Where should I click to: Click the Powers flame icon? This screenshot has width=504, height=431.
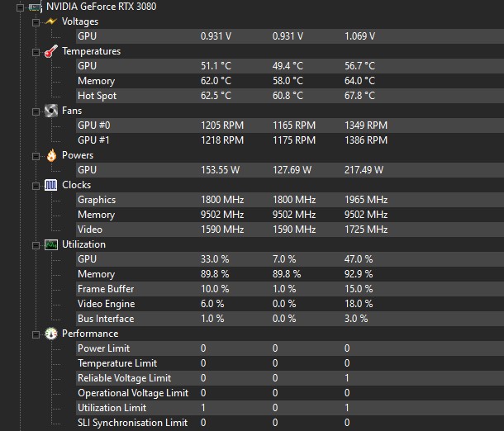(51, 155)
